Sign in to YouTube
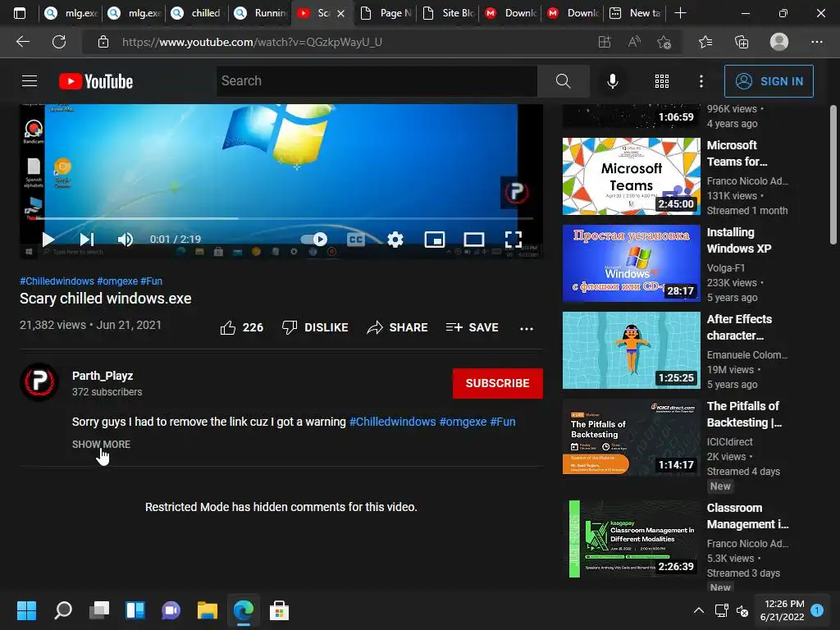The image size is (840, 630). (769, 81)
